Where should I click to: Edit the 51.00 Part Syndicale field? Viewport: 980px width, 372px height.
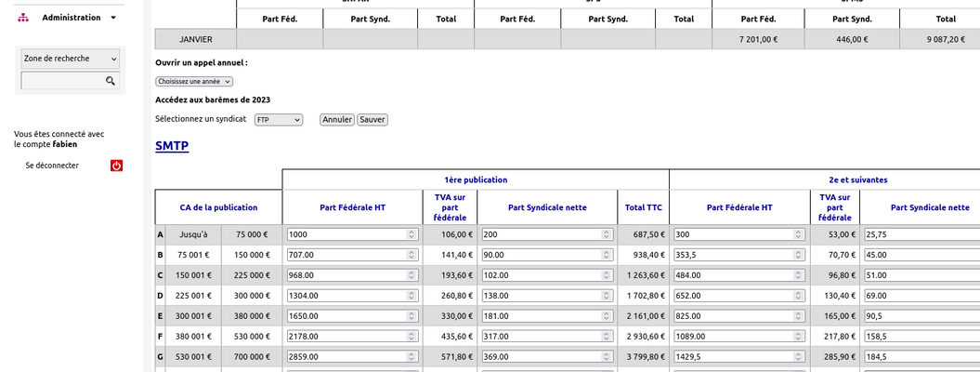(x=921, y=275)
